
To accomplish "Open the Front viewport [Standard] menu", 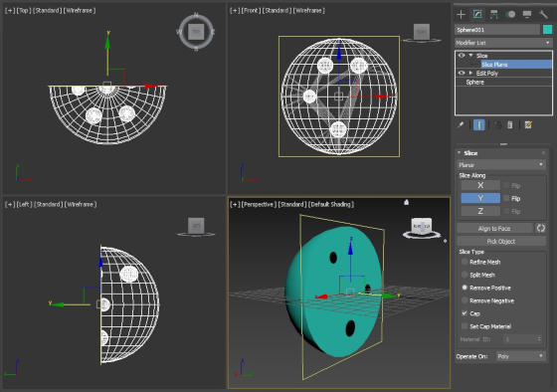I will (277, 11).
